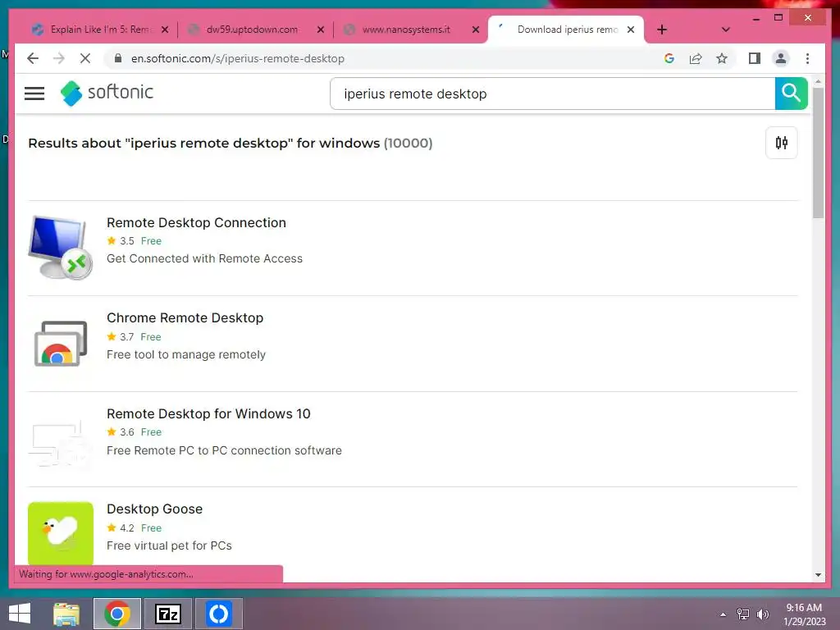The width and height of the screenshot is (840, 630).
Task: Click 'Free tool to manage remotely' text
Action: click(x=186, y=354)
